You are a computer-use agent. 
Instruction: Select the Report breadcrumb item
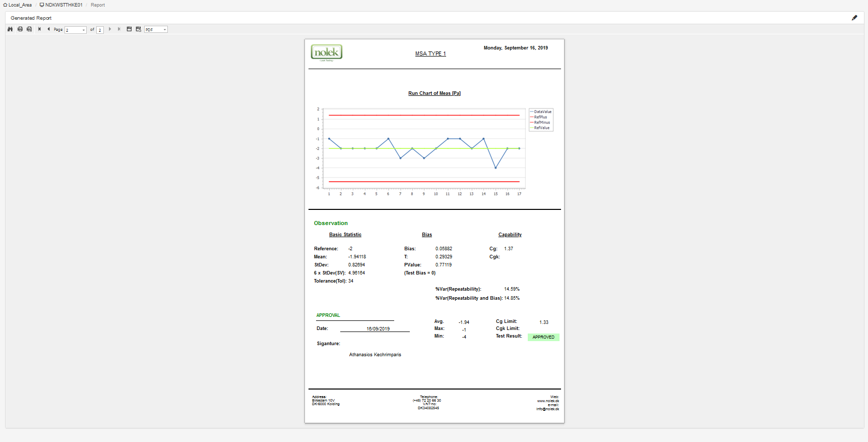pyautogui.click(x=98, y=5)
